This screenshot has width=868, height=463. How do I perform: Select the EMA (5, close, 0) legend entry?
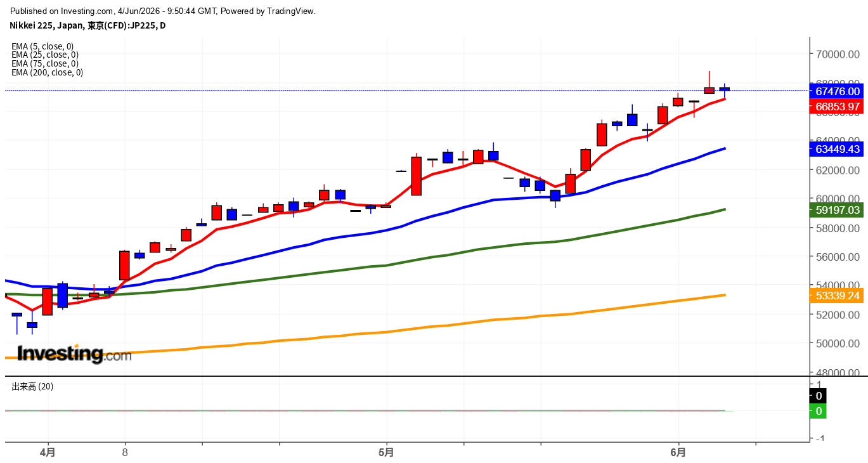(x=42, y=46)
